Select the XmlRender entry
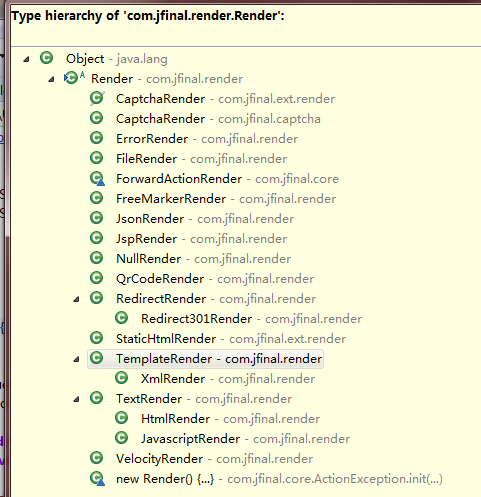481x497 pixels. click(x=228, y=379)
